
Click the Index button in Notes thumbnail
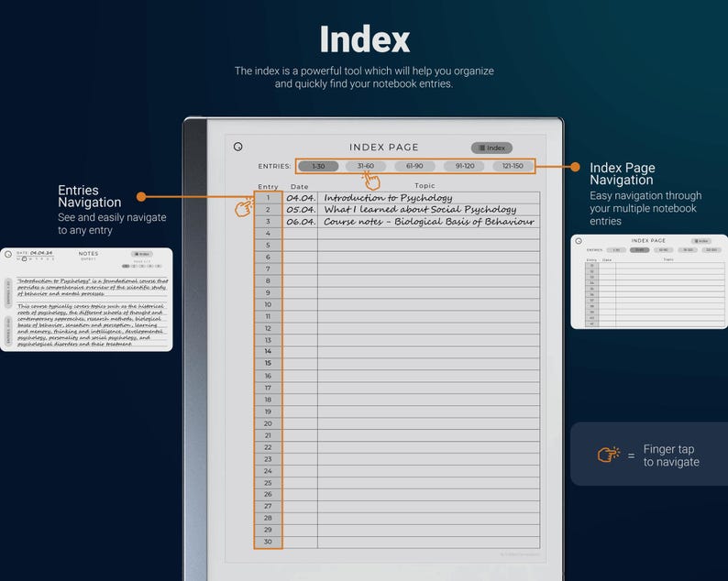(141, 254)
